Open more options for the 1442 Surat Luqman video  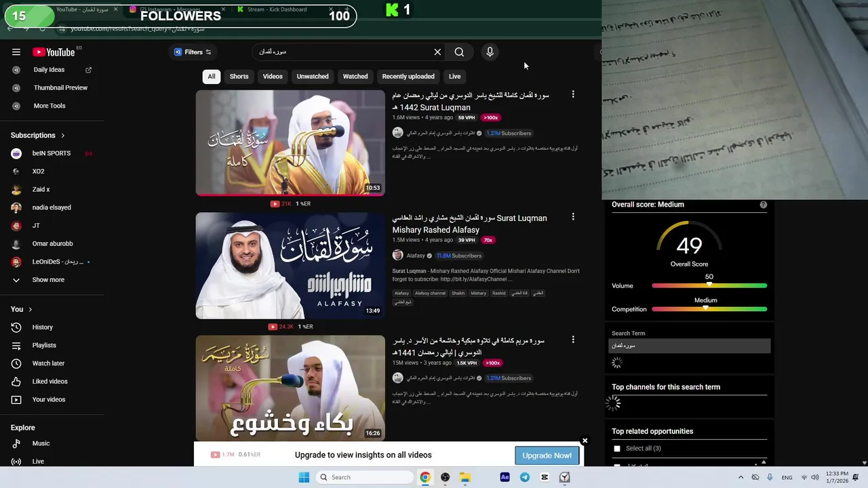pos(573,94)
